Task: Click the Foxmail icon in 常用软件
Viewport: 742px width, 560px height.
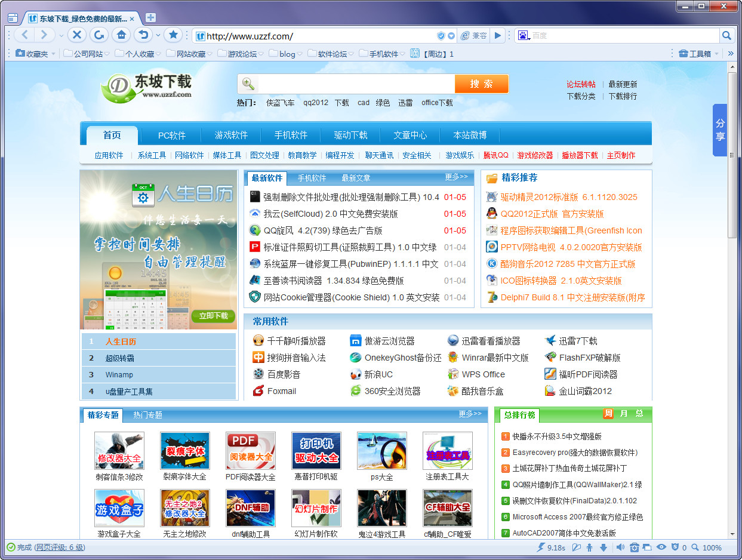Action: click(x=258, y=391)
